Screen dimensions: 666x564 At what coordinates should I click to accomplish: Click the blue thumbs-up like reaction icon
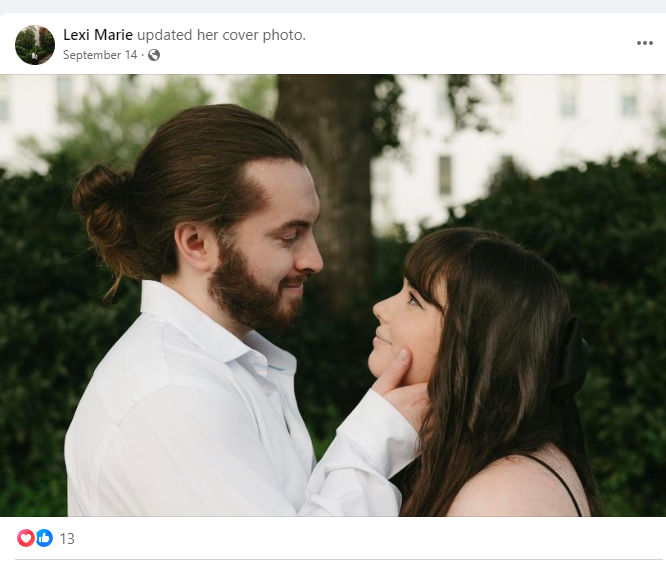pyautogui.click(x=44, y=538)
